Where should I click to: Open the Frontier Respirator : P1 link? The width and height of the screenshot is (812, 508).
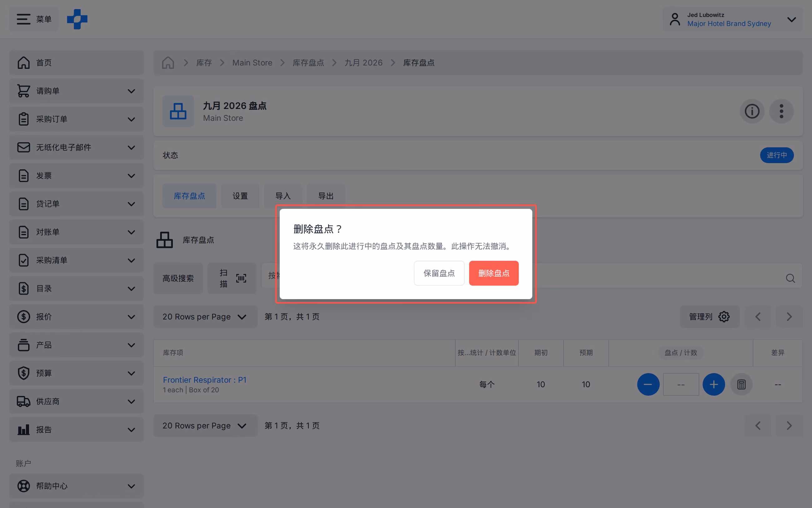(205, 380)
